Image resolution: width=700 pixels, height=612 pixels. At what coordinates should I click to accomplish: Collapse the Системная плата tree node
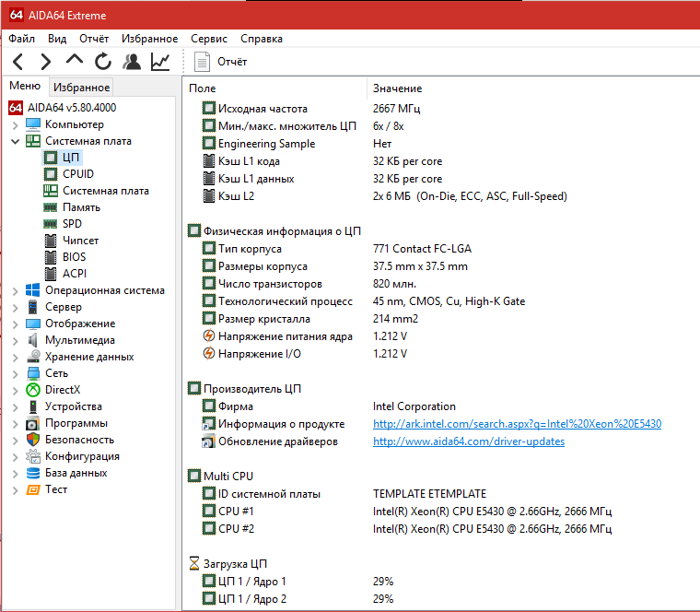15,142
